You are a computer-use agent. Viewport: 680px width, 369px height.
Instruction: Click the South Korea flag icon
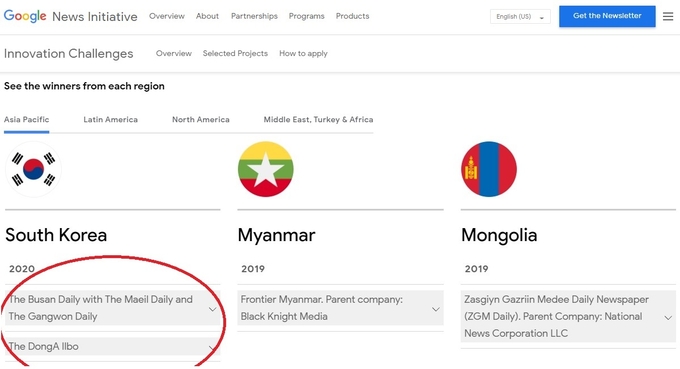pyautogui.click(x=33, y=169)
